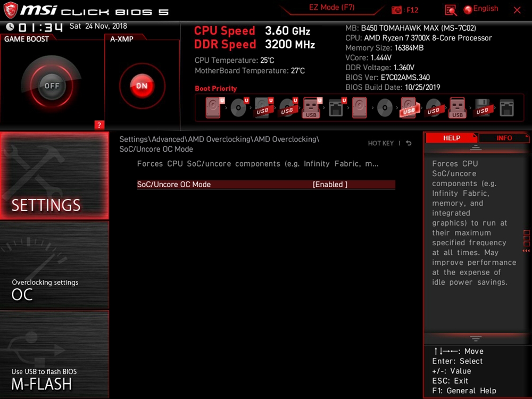Open the SoC/Uncore OC Mode [Enabled] value
The width and height of the screenshot is (532, 399).
330,185
